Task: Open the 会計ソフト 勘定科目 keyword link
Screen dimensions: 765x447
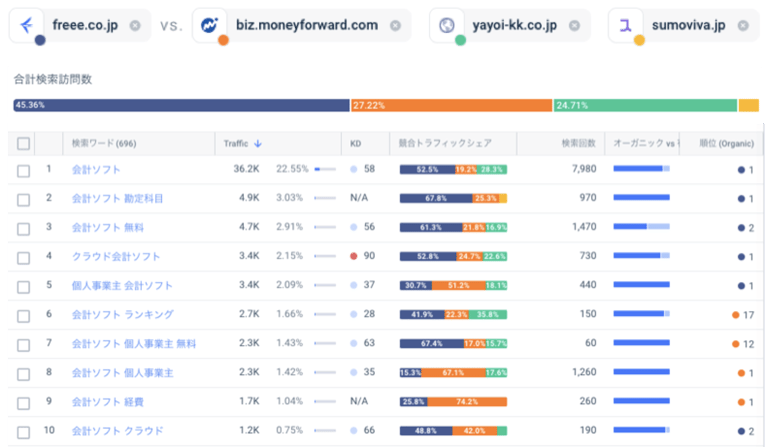Action: [118, 199]
